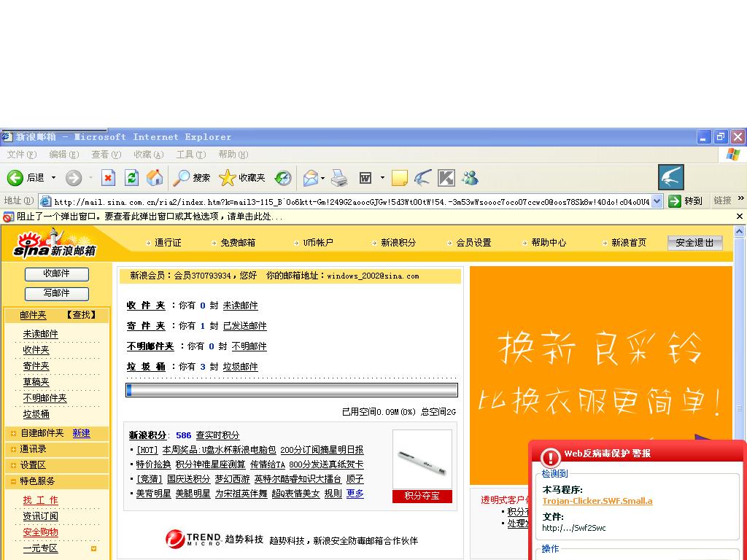Viewport: 747px width, 560px height.
Task: Open the Edit icon dropdown arrow
Action: pyautogui.click(x=382, y=178)
